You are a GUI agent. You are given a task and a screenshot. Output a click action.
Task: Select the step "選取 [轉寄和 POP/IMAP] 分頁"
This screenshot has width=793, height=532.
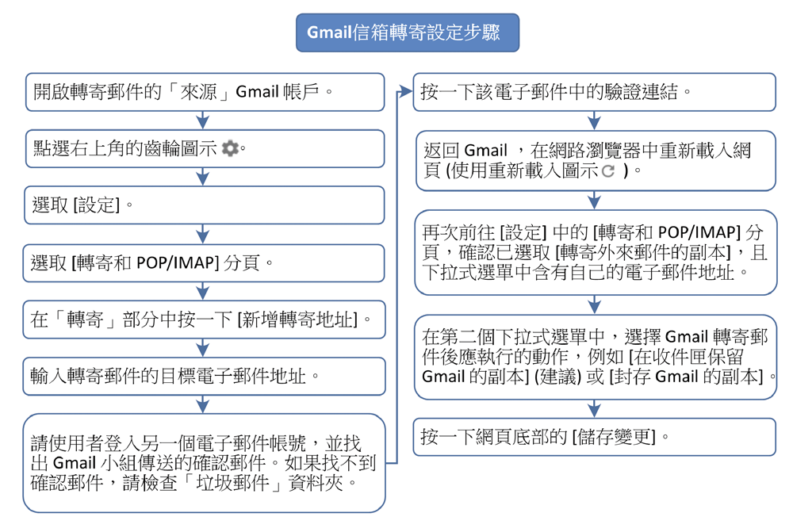(204, 263)
